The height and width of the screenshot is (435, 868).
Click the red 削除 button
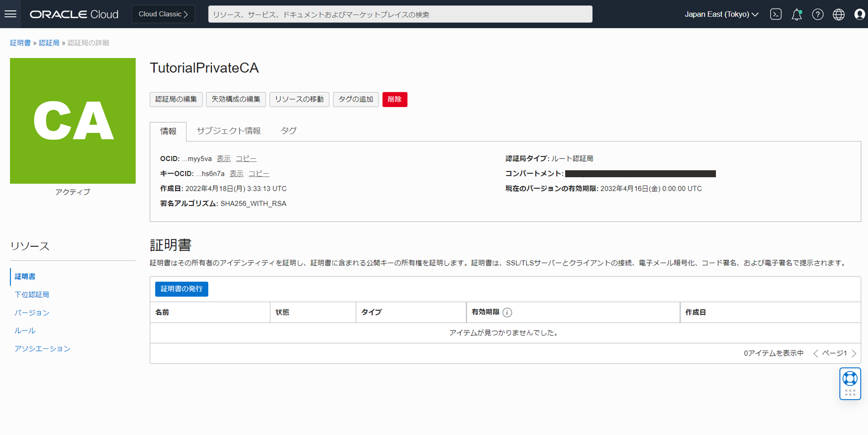[395, 99]
